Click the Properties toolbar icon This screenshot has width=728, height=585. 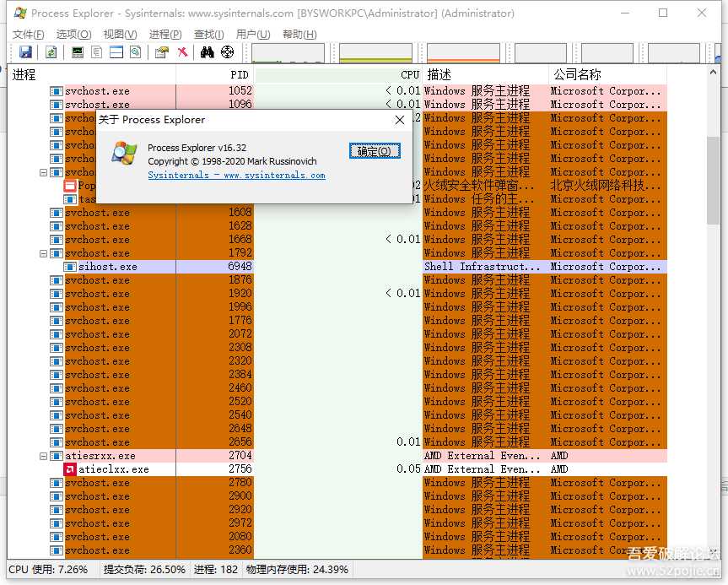pyautogui.click(x=161, y=52)
